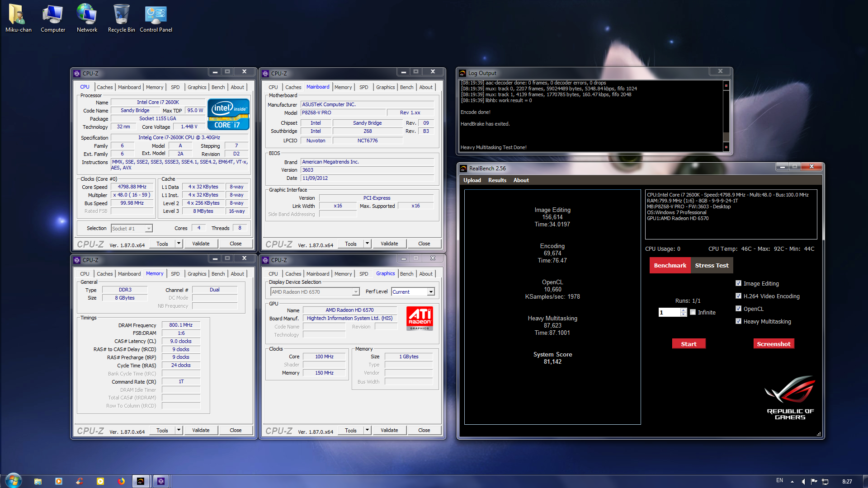This screenshot has height=488, width=868.
Task: Uncheck the Image Editing checkbox
Action: tap(738, 283)
